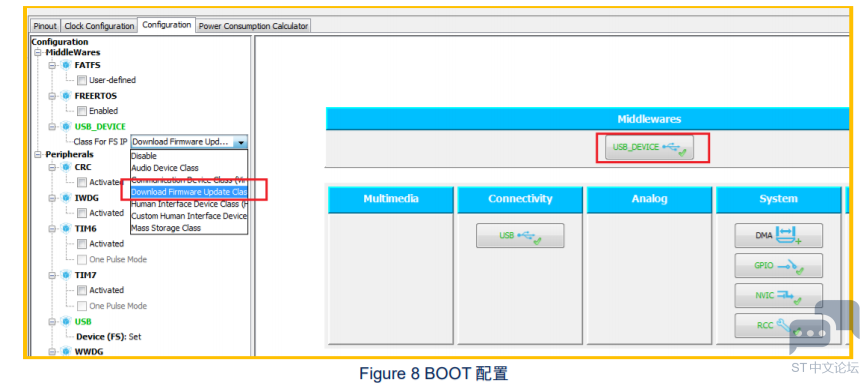Choose Communication Device Class option
Screen dimensions: 868x383
pyautogui.click(x=189, y=180)
